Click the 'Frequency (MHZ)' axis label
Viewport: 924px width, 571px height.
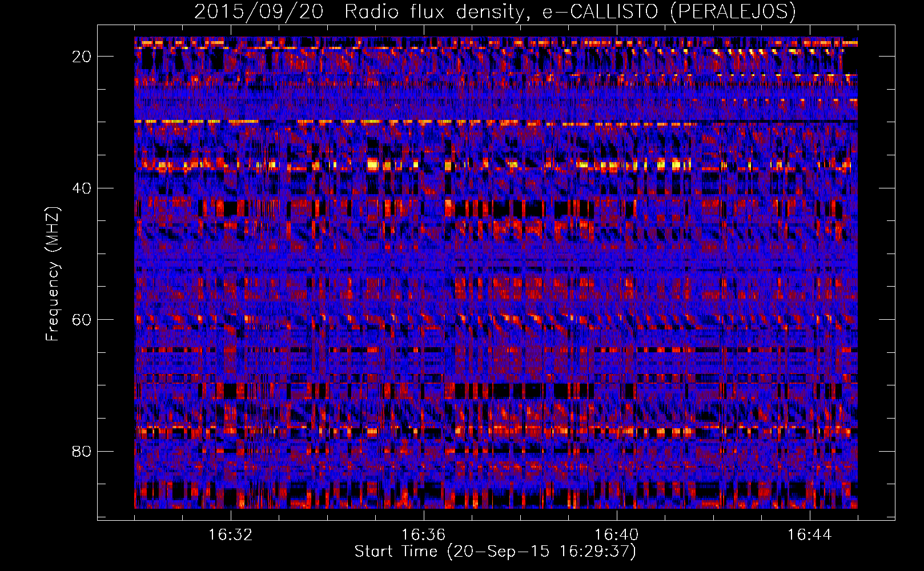point(53,274)
